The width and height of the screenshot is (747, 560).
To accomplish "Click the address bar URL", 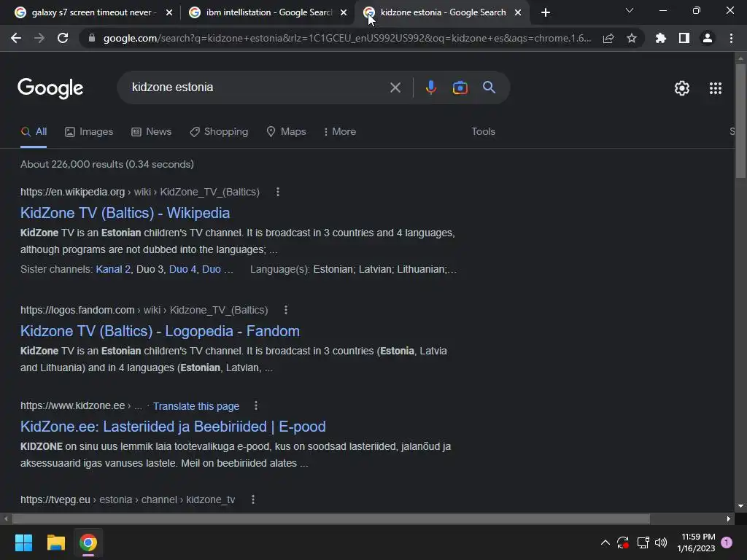I will (347, 38).
